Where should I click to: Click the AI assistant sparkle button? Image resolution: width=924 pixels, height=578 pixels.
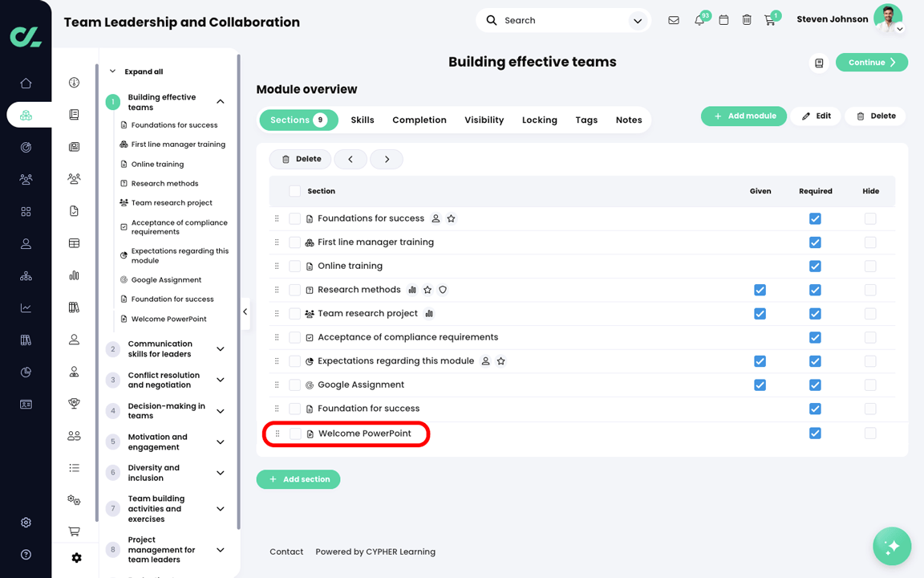[x=892, y=546]
